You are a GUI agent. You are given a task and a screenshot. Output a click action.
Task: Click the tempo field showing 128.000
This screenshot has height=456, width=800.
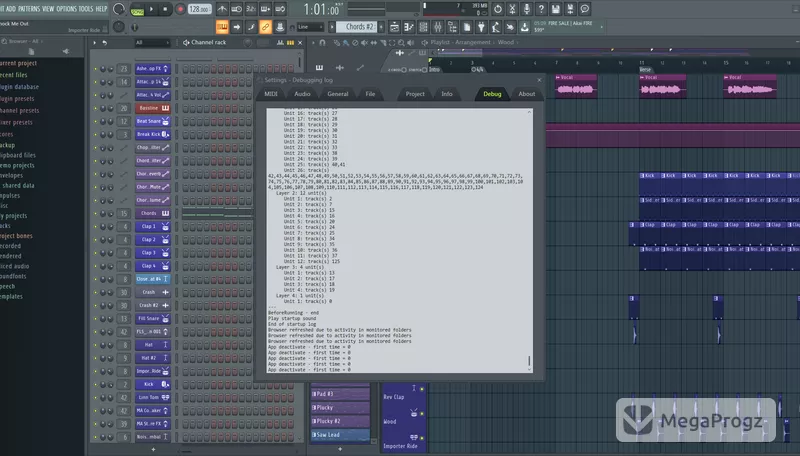[x=199, y=9]
